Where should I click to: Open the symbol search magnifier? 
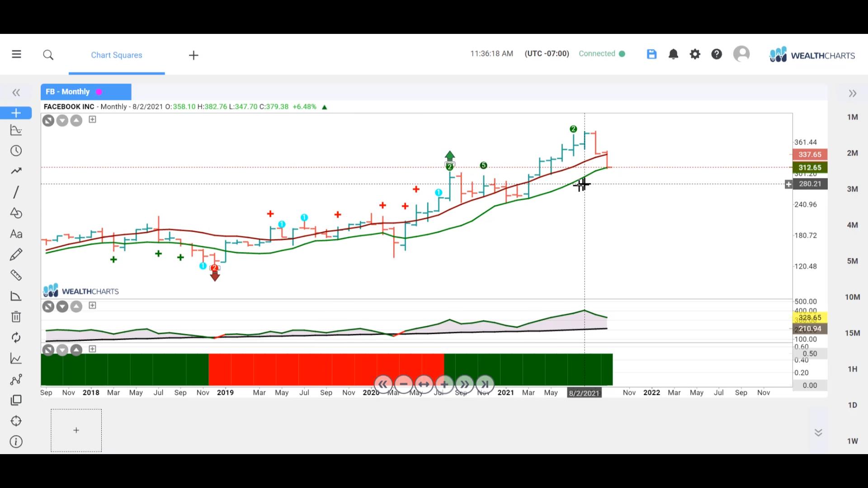tap(48, 55)
